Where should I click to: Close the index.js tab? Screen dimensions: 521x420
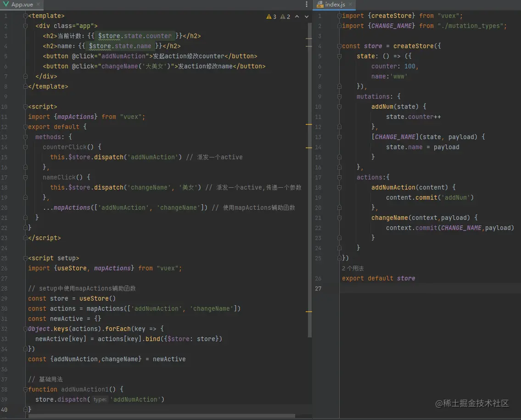click(x=350, y=4)
